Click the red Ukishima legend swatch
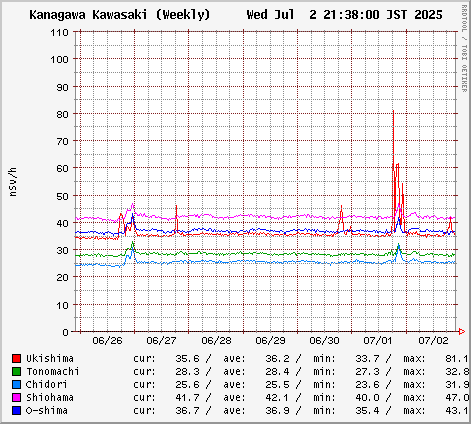This screenshot has width=471, height=424. 16,358
